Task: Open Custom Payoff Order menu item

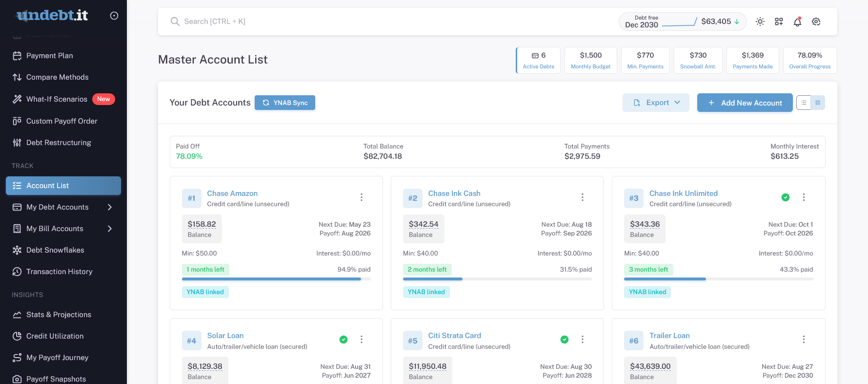Action: tap(63, 121)
